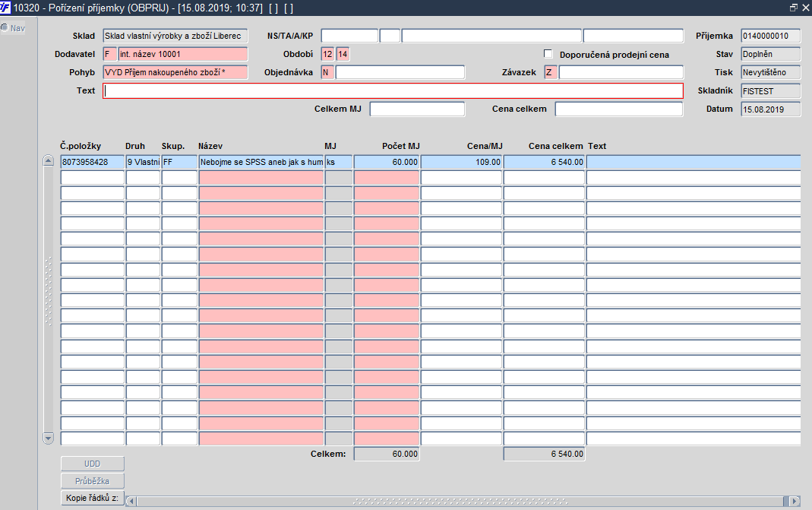The image size is (812, 510).
Task: Click the horizontal scrollbar track
Action: [461, 501]
